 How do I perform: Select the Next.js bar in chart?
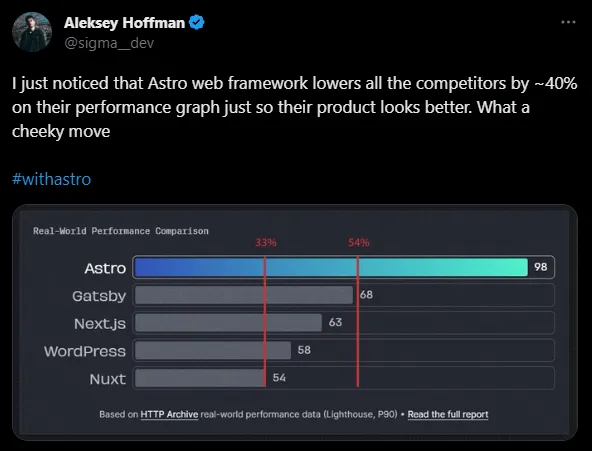tap(228, 323)
